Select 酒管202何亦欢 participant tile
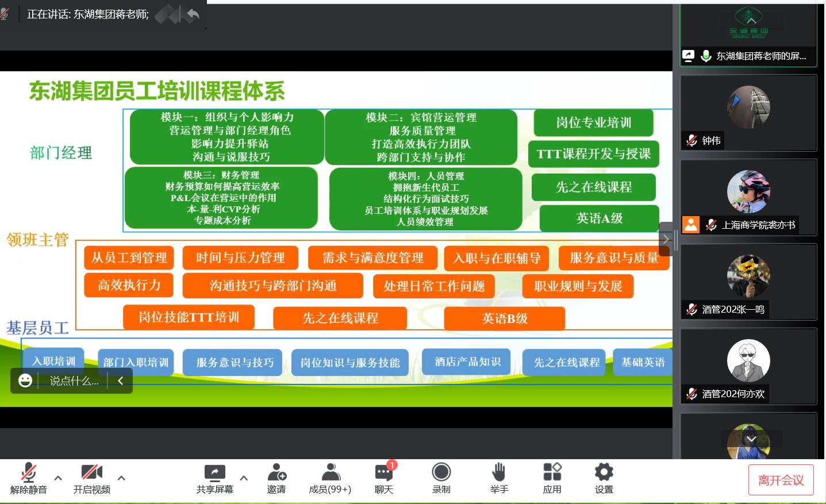 [748, 367]
